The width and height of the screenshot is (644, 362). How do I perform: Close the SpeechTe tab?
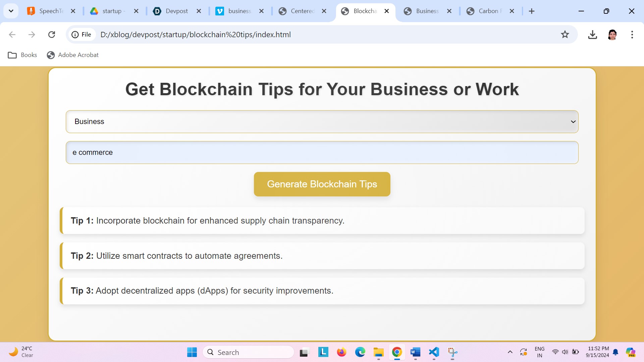pyautogui.click(x=73, y=11)
